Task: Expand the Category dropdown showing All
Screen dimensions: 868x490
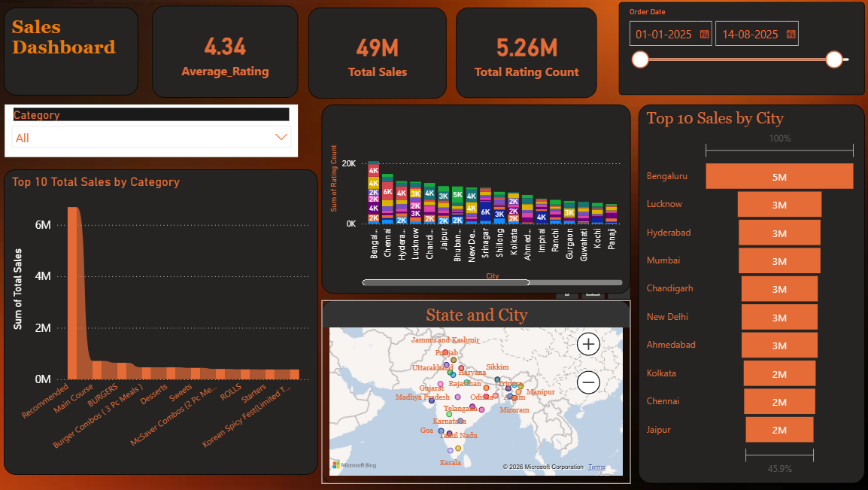Action: click(x=281, y=137)
